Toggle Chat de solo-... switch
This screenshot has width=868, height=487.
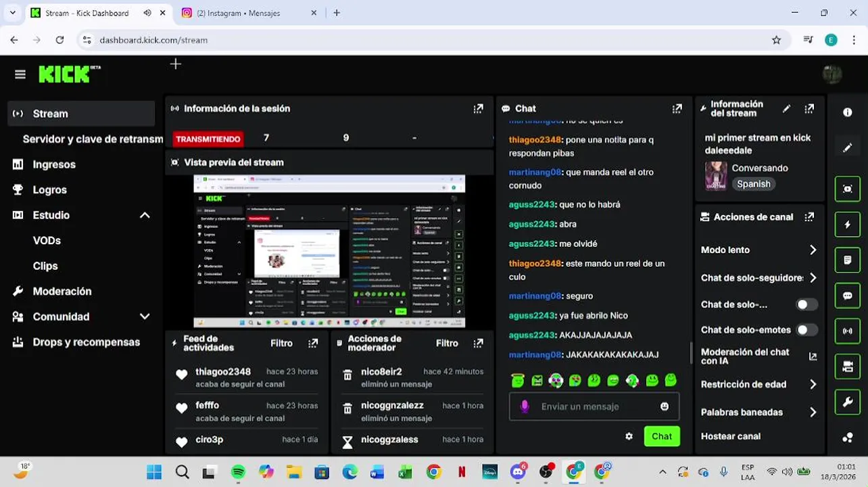point(806,304)
